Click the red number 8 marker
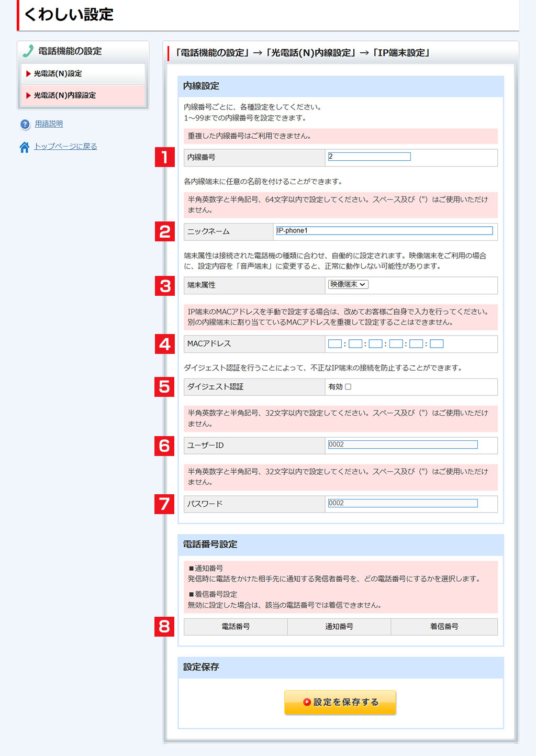This screenshot has height=756, width=536. pyautogui.click(x=164, y=626)
